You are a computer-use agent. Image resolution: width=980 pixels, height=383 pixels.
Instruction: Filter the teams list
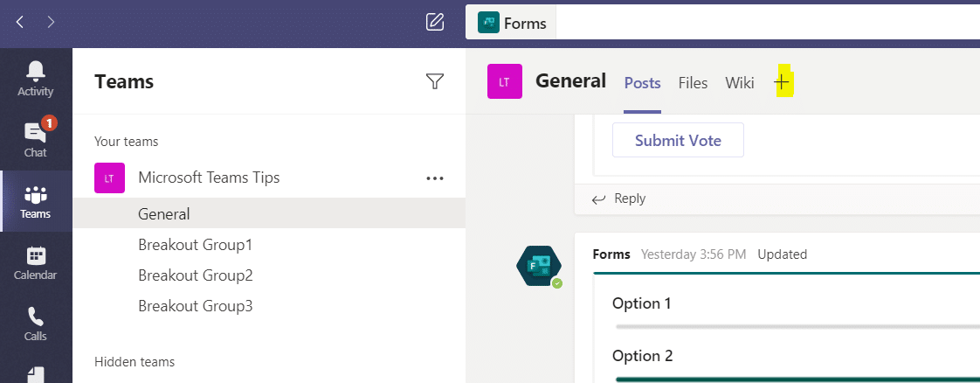pos(434,81)
